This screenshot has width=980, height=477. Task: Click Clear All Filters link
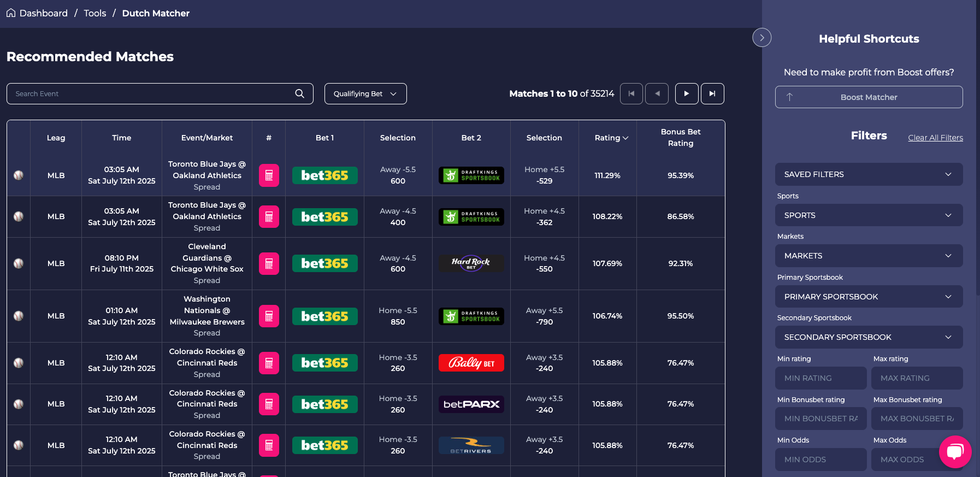(x=935, y=138)
